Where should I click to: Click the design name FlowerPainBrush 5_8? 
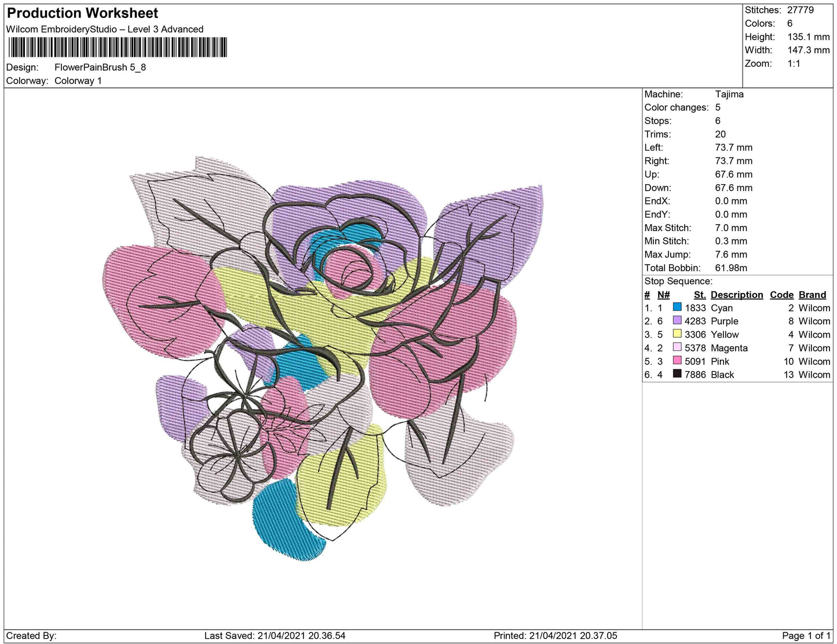(99, 67)
